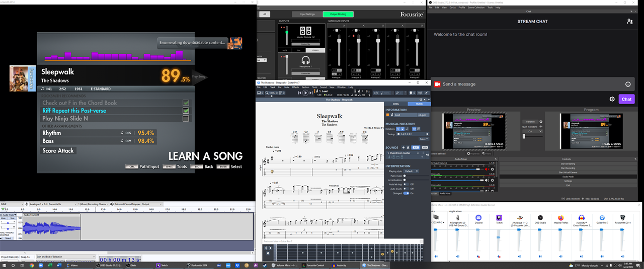The width and height of the screenshot is (644, 269).
Task: Toggle the Accentuation switch
Action: 405,180
